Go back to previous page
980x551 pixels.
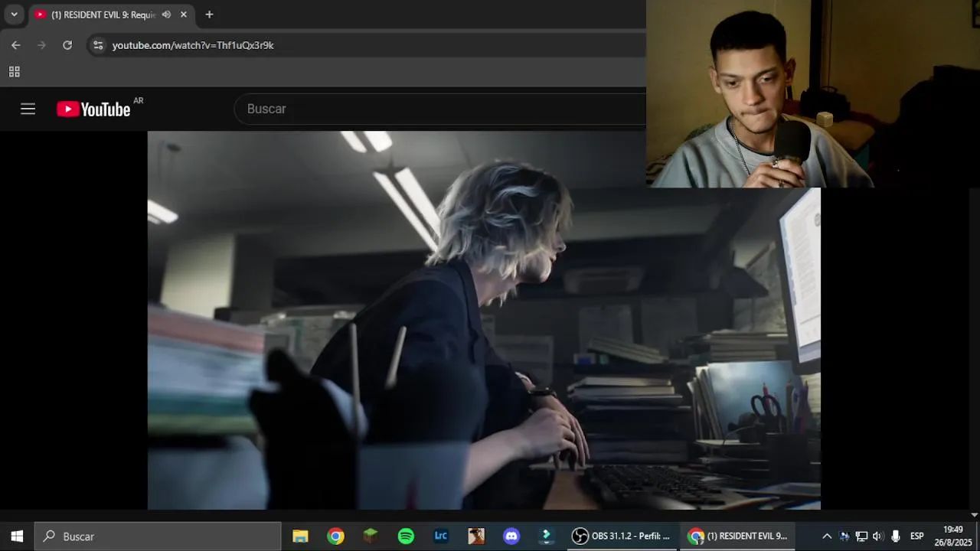tap(16, 45)
